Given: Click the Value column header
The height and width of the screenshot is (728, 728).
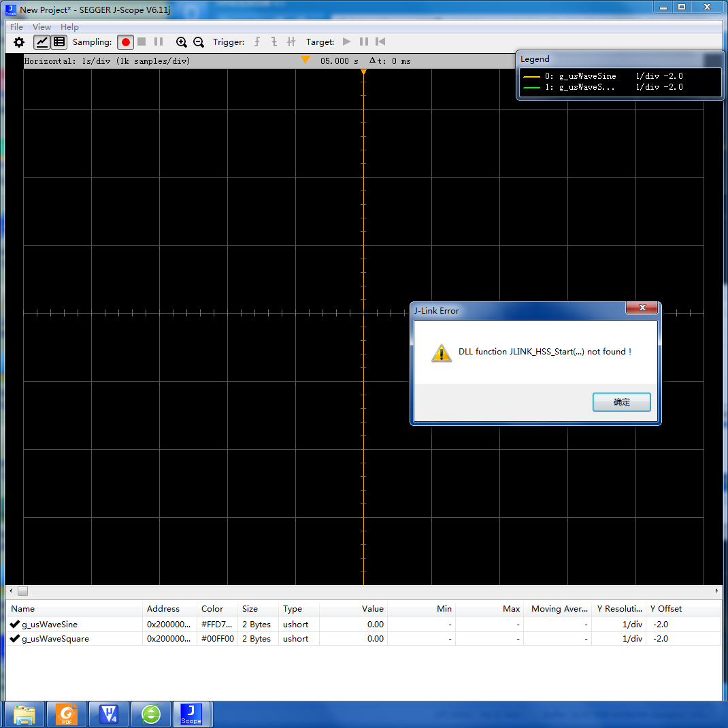Looking at the screenshot, I should pyautogui.click(x=353, y=609).
